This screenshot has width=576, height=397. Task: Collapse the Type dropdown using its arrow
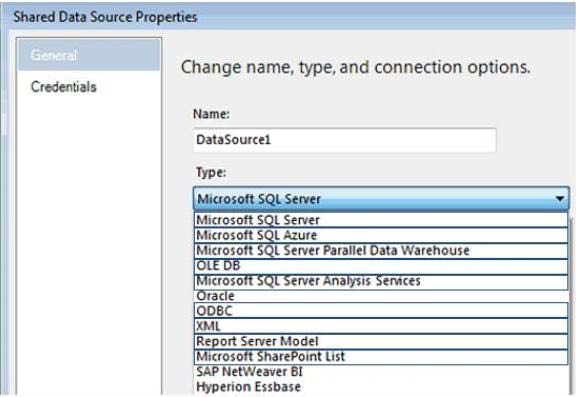pos(559,199)
